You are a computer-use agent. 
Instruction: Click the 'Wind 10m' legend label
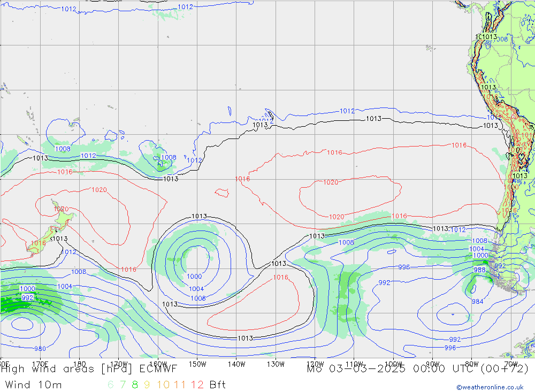click(33, 385)
